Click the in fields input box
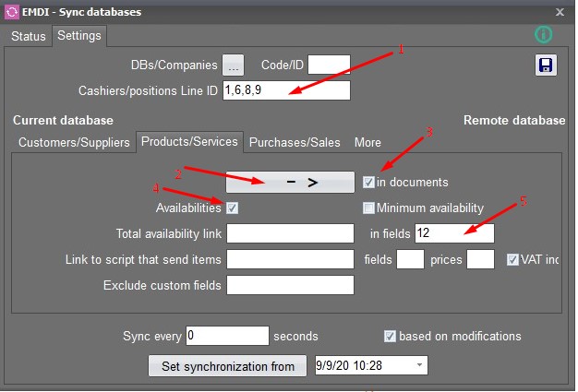 point(454,233)
